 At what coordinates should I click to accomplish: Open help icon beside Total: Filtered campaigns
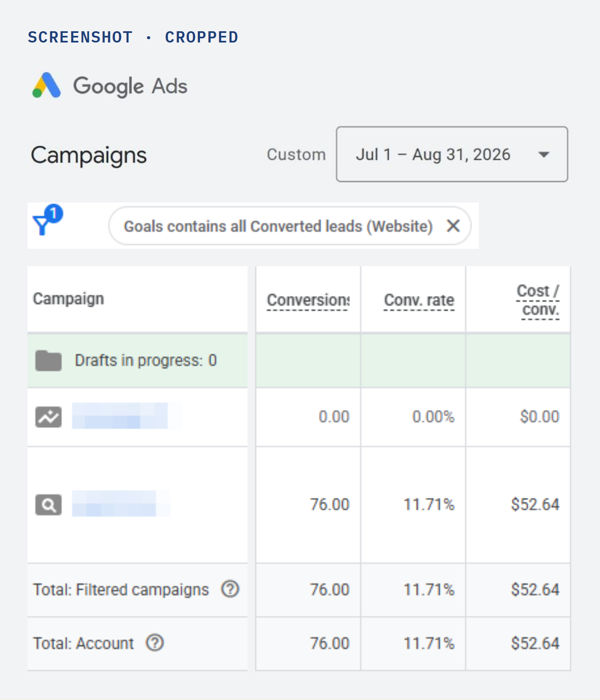[x=230, y=589]
